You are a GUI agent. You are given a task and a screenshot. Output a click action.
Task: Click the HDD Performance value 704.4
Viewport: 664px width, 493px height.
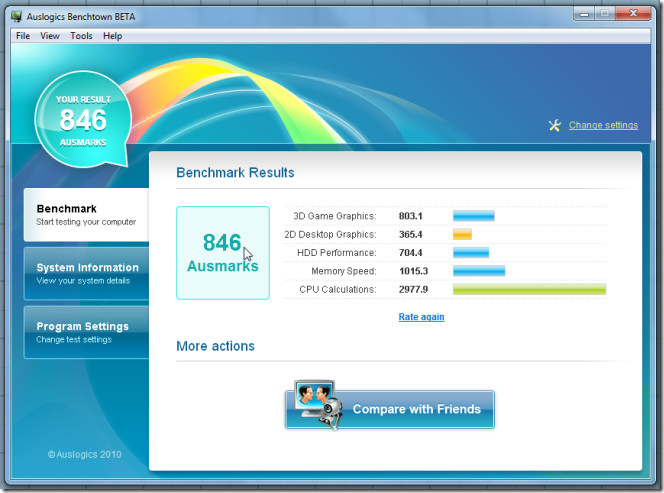click(410, 253)
